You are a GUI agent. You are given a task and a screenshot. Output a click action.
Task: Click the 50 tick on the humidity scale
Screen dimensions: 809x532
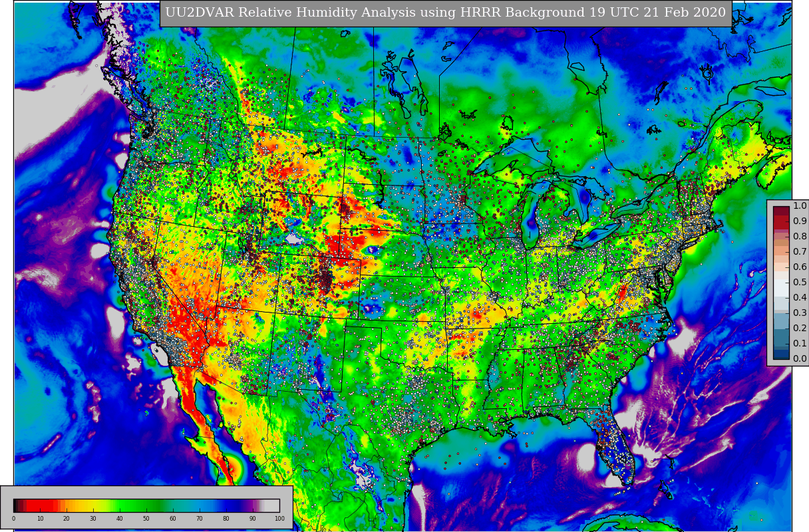146,519
